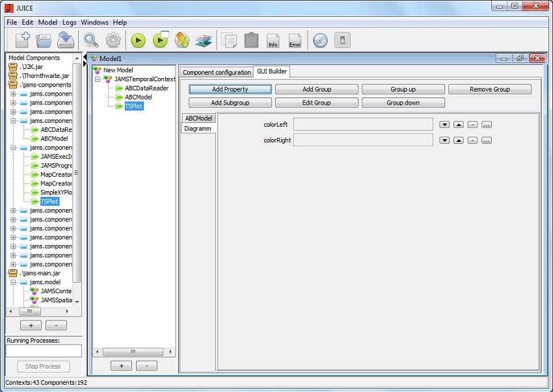The width and height of the screenshot is (553, 392).
Task: Run the model with green play icon
Action: point(138,40)
